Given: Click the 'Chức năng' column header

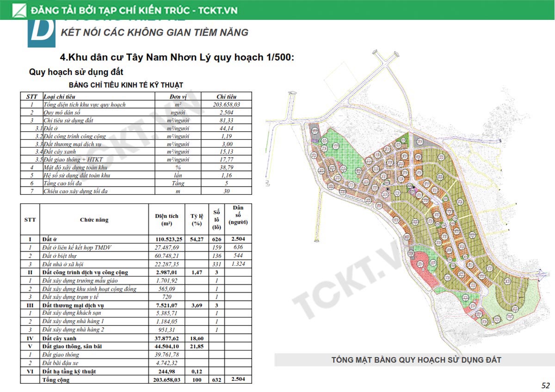Looking at the screenshot, I should point(94,220).
